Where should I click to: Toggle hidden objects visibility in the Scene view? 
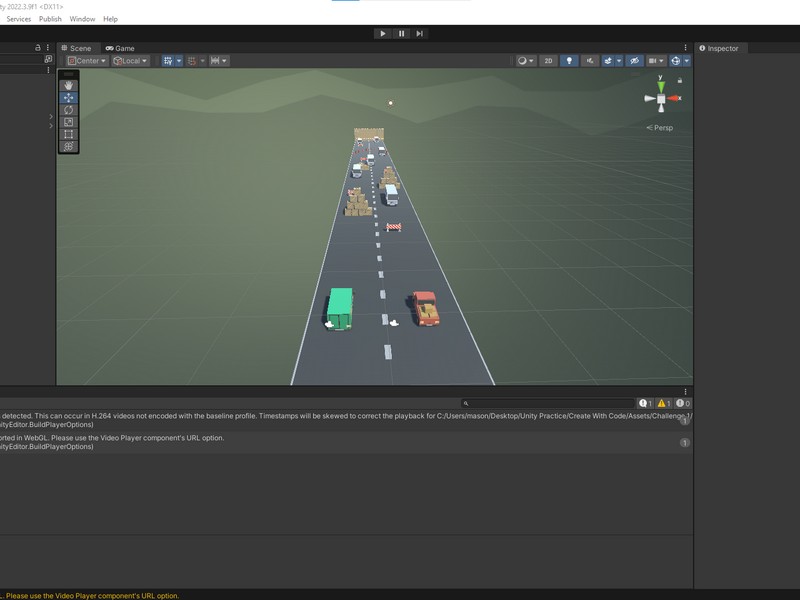point(634,61)
